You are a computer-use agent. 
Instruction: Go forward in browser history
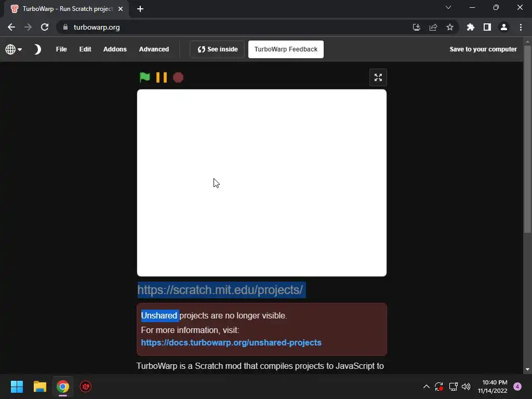[28, 27]
